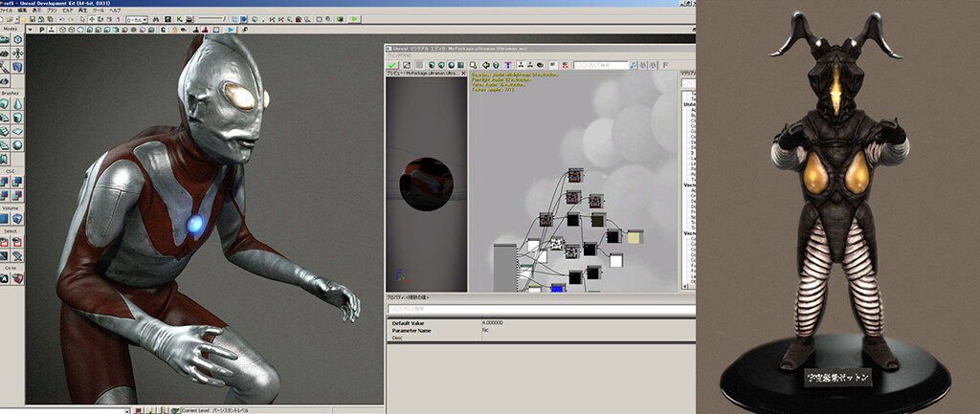Select the 'Desc' property row
Viewport: 980px width, 414px height.
542,338
